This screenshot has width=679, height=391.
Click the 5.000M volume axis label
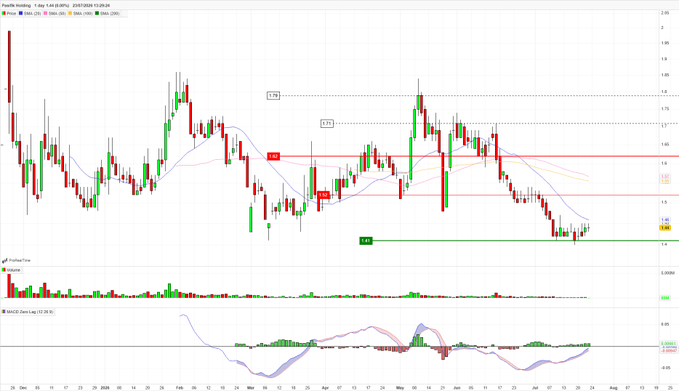(668, 273)
